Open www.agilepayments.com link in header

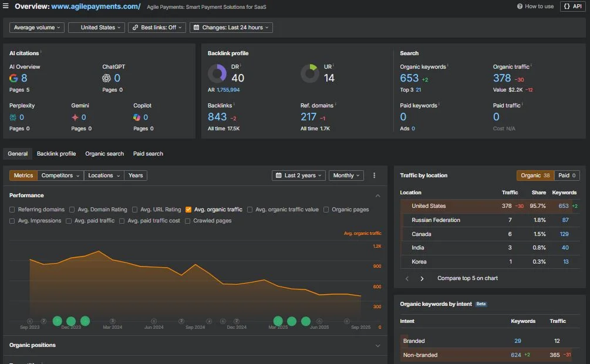[96, 6]
